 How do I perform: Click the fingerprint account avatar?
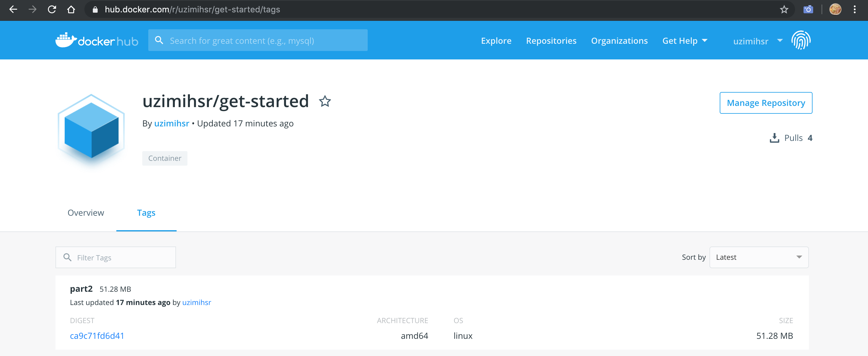(801, 40)
